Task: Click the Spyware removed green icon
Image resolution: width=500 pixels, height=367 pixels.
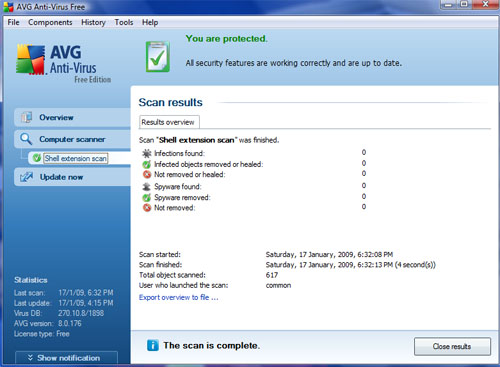Action: coord(147,197)
